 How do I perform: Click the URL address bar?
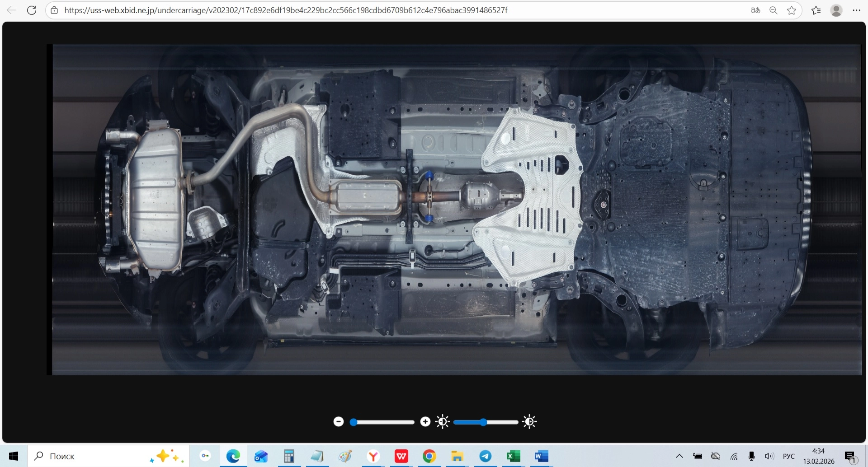(x=286, y=10)
